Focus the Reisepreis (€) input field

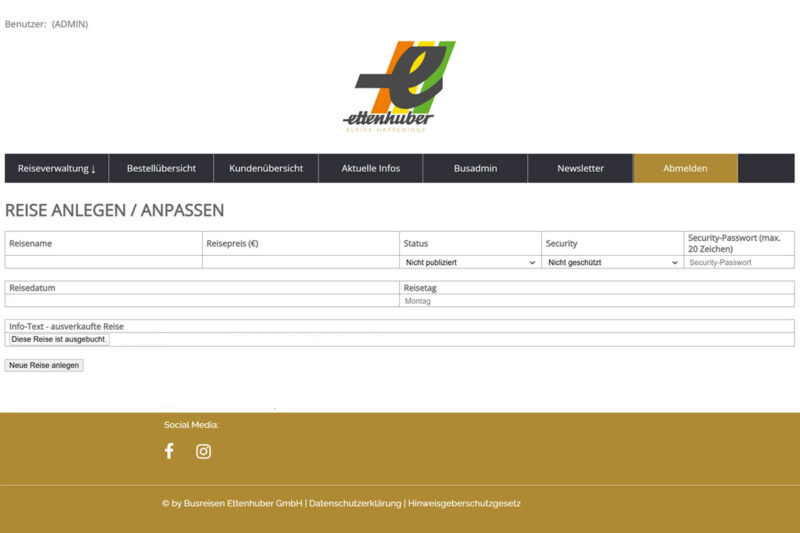click(301, 262)
